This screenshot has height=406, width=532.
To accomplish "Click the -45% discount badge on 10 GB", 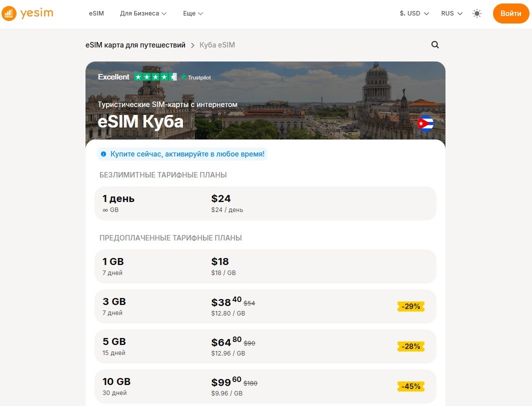I will [x=410, y=386].
